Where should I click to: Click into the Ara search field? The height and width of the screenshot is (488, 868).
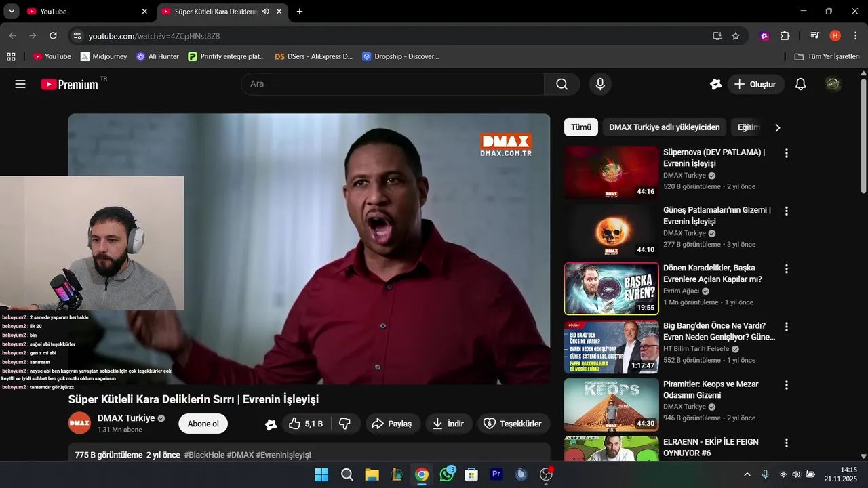click(393, 84)
